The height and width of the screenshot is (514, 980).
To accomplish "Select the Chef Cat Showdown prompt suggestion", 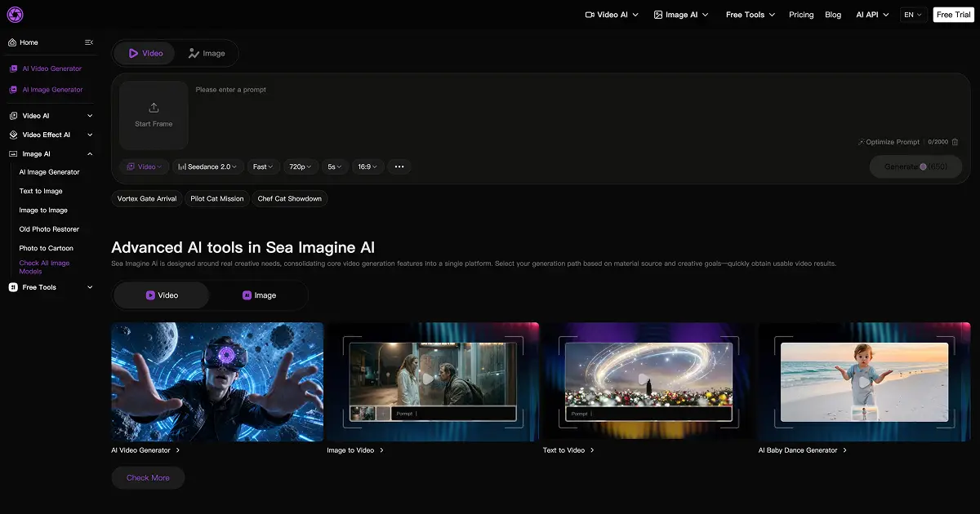I will (x=290, y=198).
